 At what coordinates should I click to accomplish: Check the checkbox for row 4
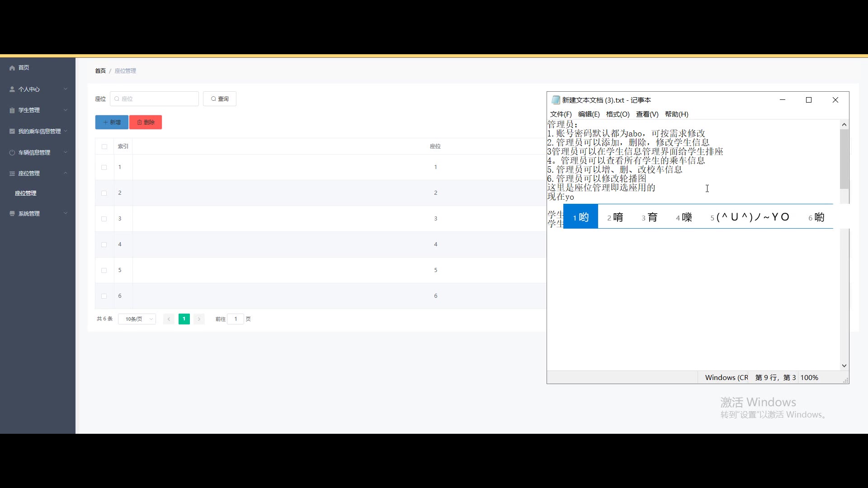tap(104, 244)
